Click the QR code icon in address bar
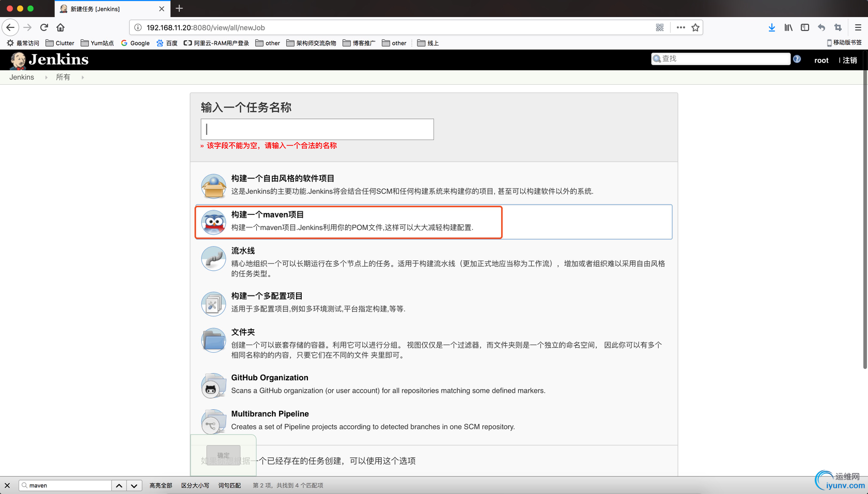868x494 pixels. [660, 27]
